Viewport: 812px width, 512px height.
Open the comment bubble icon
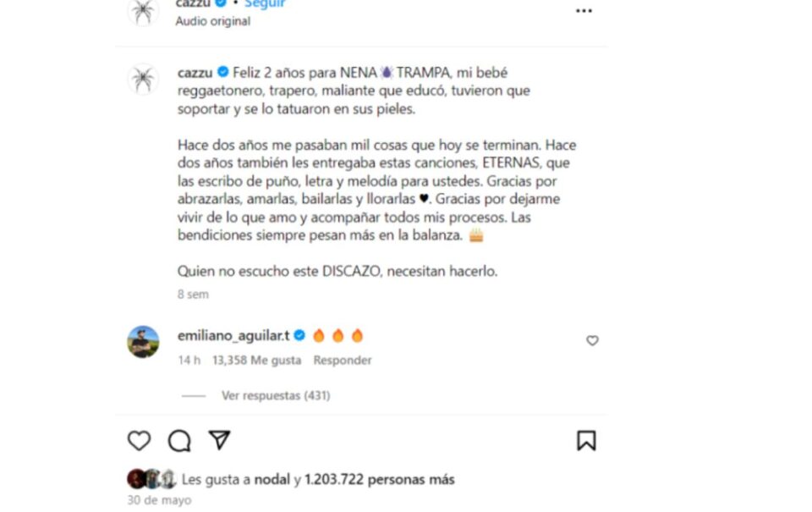179,441
